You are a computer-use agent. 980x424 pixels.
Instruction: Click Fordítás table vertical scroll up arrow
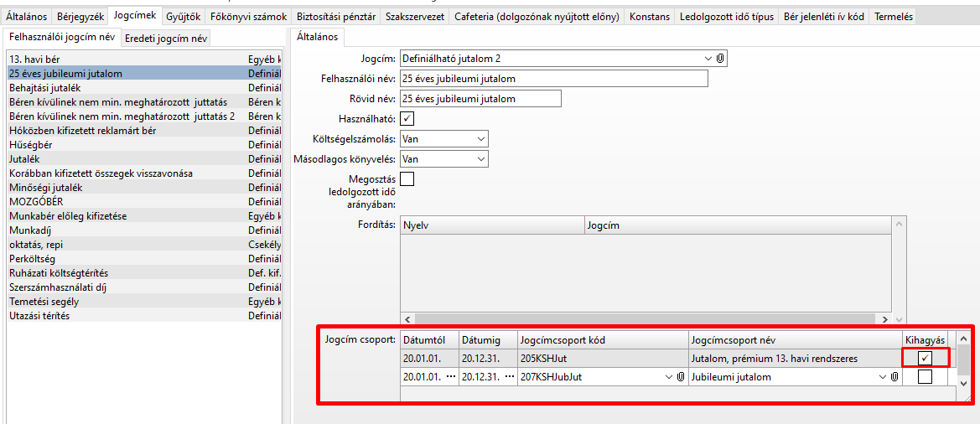(x=899, y=223)
